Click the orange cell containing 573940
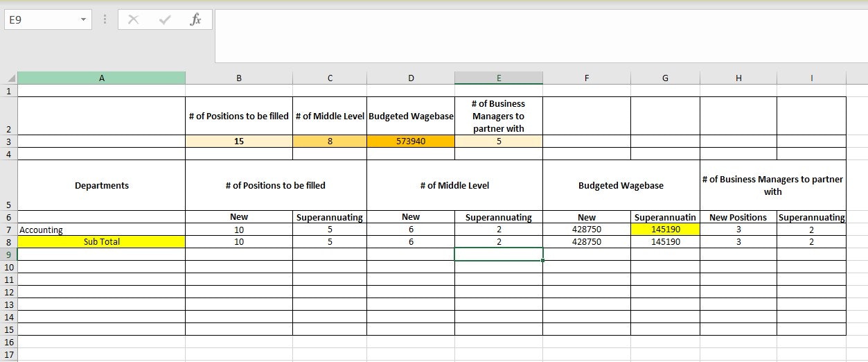The width and height of the screenshot is (868, 362). pos(411,141)
